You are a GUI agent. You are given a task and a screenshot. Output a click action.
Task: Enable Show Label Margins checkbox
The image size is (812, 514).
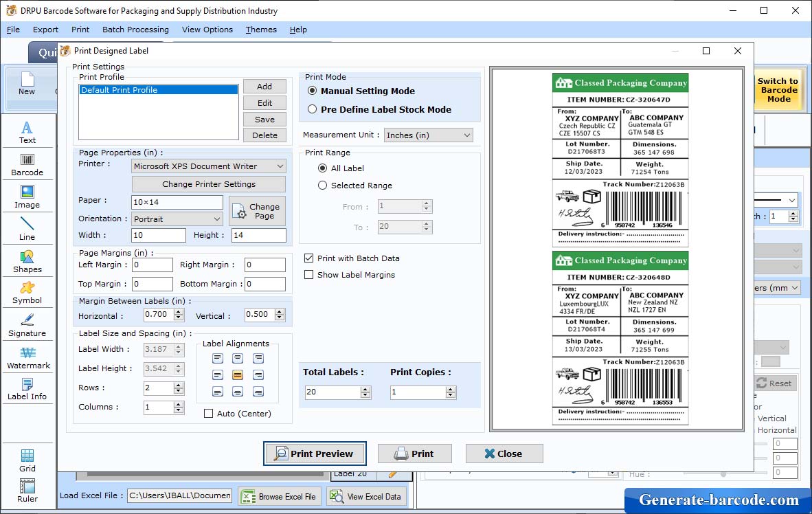[308, 275]
